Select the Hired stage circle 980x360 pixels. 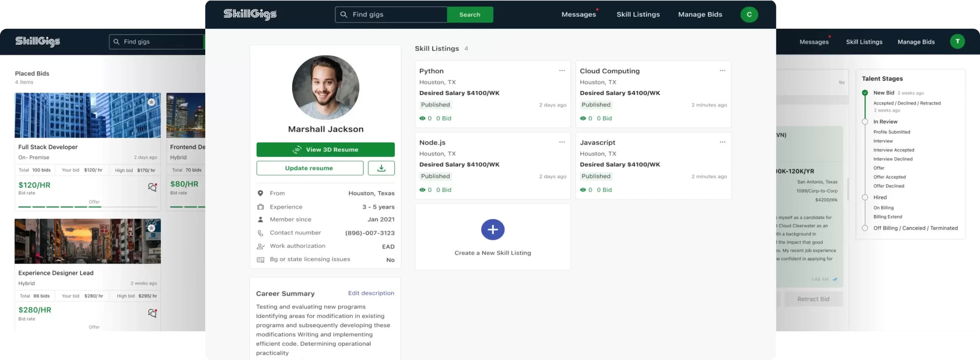pyautogui.click(x=865, y=197)
